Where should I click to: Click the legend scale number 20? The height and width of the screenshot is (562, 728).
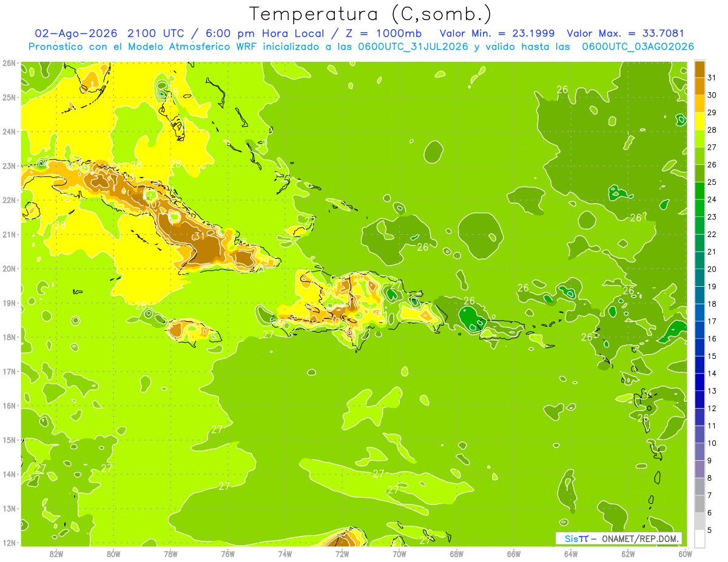(x=712, y=269)
